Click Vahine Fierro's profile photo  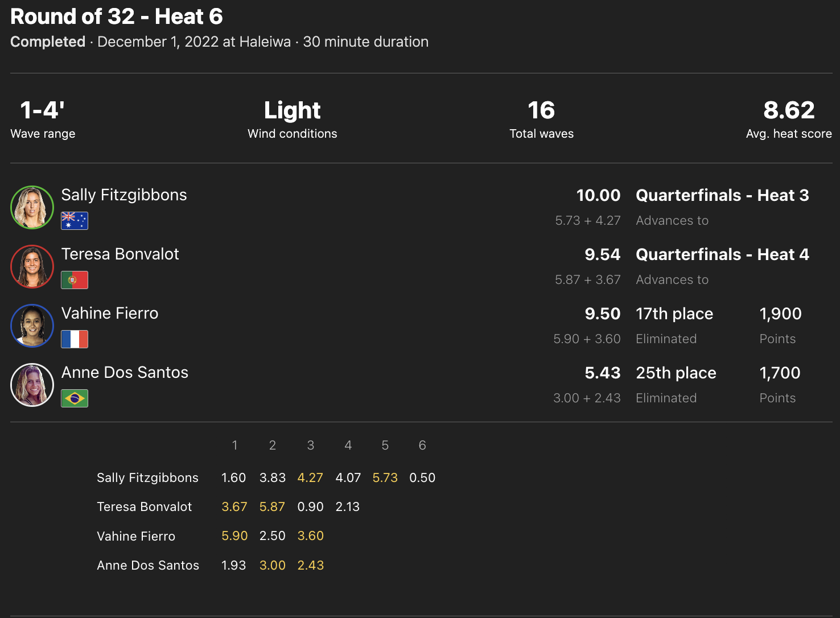pos(32,326)
